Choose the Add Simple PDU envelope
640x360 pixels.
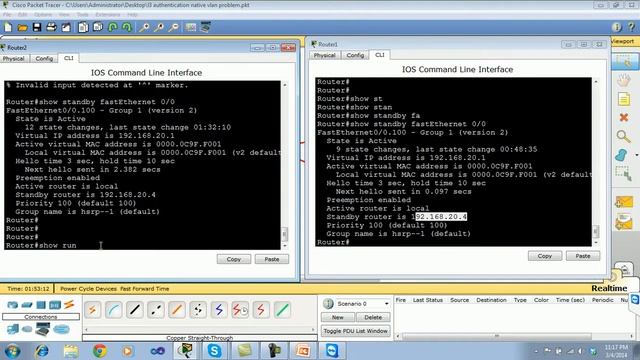[624, 202]
